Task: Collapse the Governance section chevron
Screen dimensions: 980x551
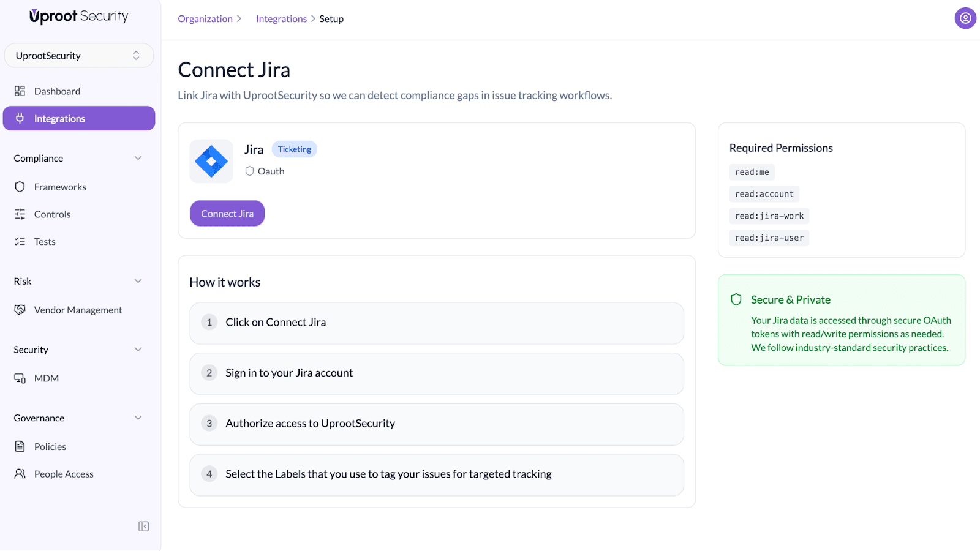Action: tap(138, 418)
